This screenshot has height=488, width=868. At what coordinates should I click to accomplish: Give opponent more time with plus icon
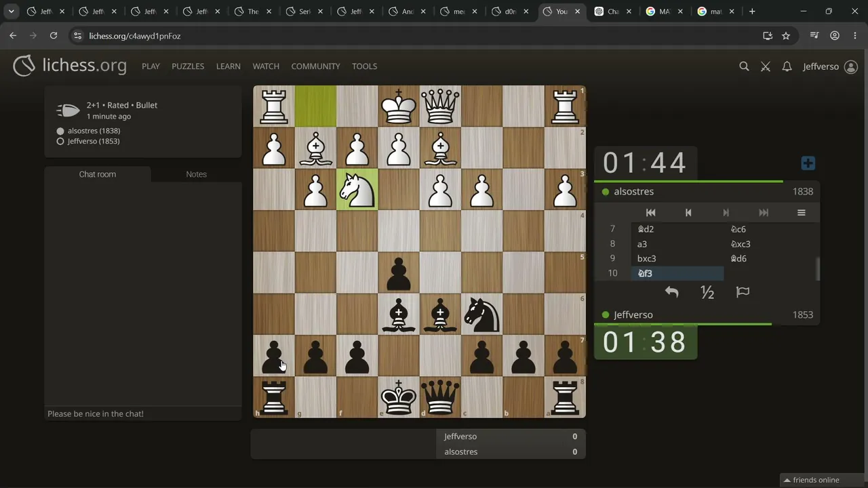coord(808,163)
